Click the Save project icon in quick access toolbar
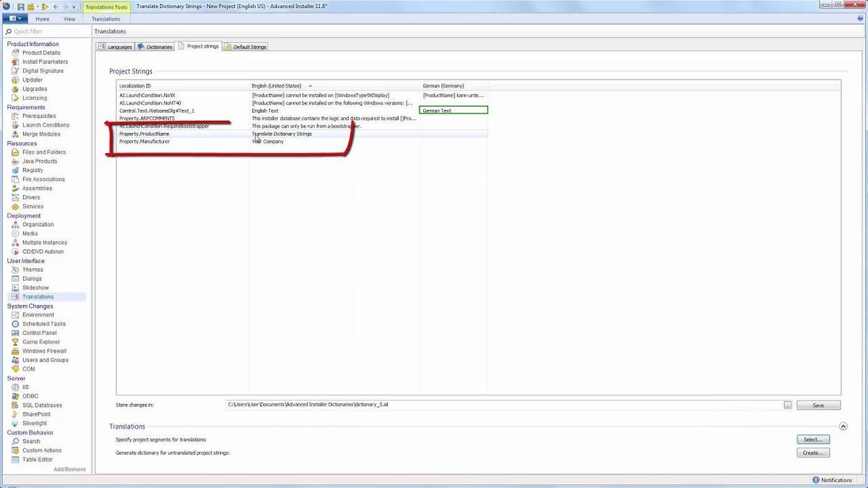Viewport: 868px width, 488px height. click(x=21, y=7)
